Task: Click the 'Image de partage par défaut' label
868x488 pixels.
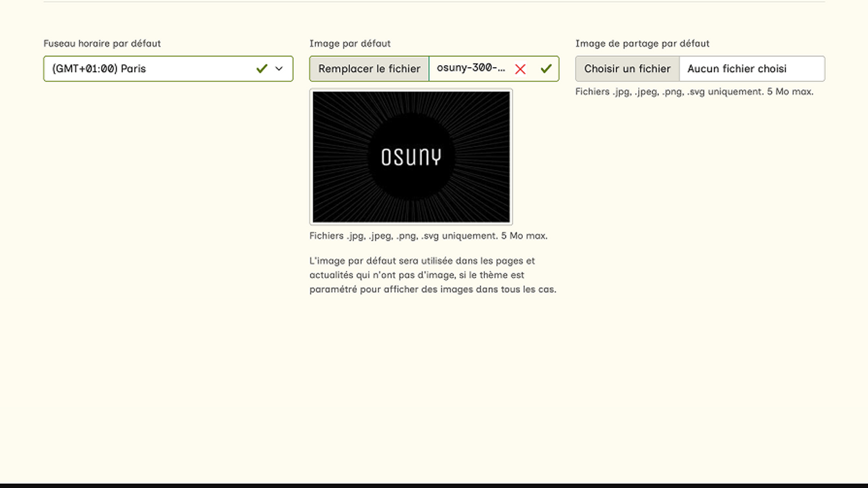Action: click(x=642, y=43)
